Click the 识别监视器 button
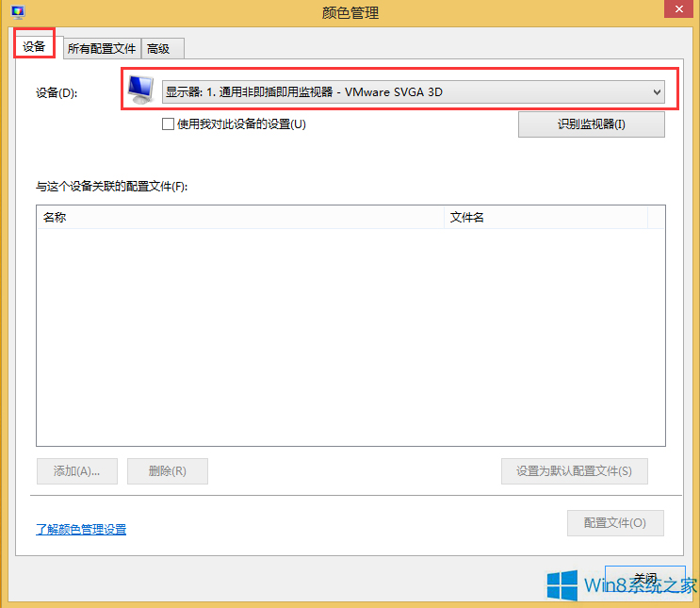 (x=591, y=124)
